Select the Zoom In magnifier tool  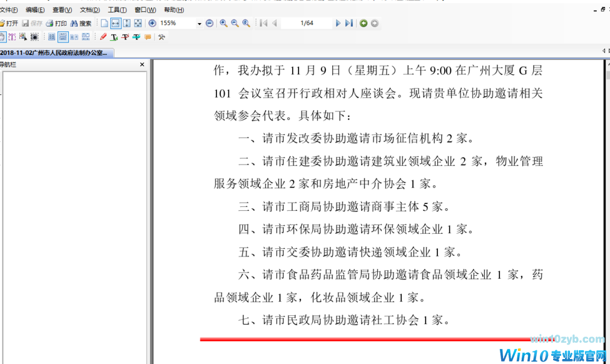click(223, 23)
